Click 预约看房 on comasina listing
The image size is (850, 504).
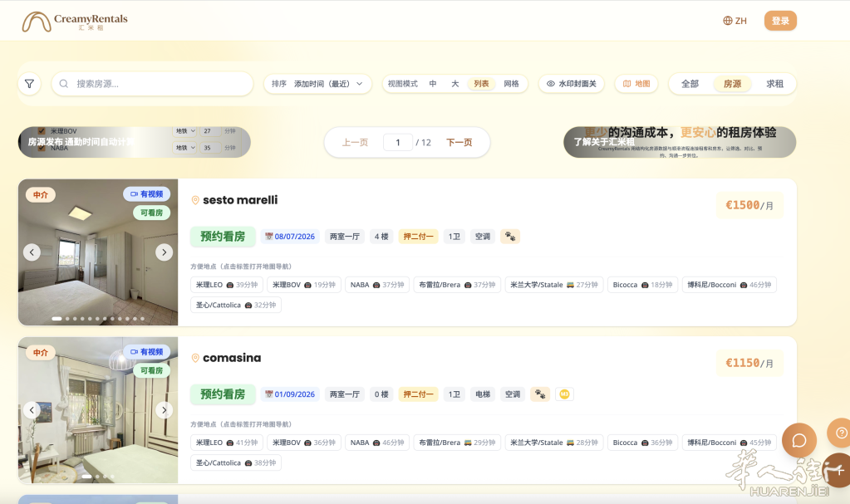[223, 394]
